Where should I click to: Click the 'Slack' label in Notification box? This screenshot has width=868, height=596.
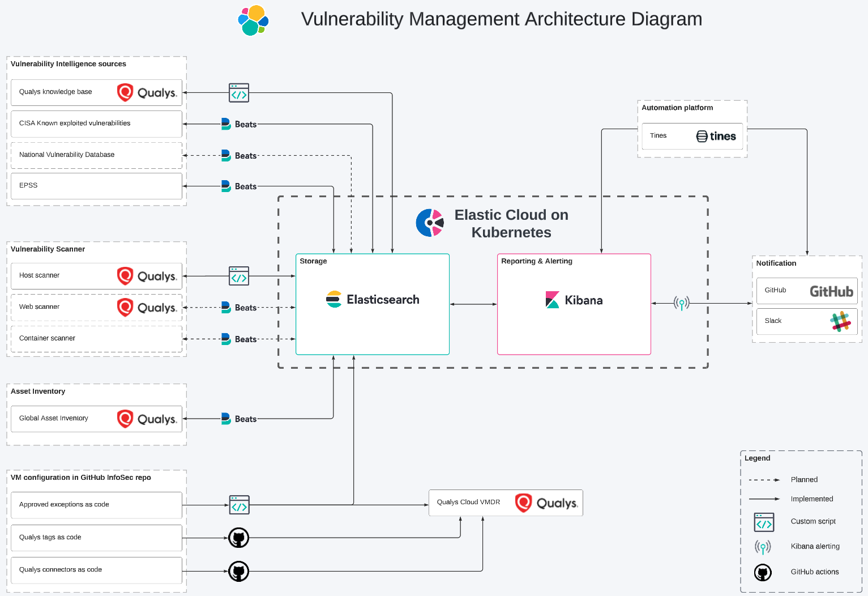[x=773, y=321]
